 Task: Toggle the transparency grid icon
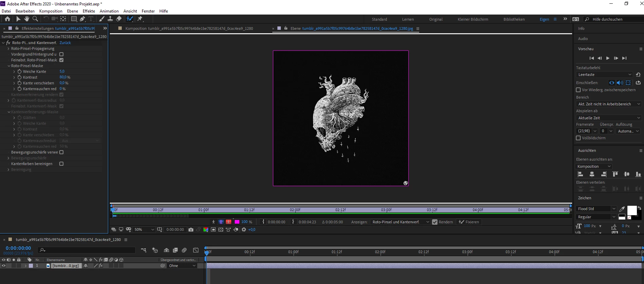point(221,230)
